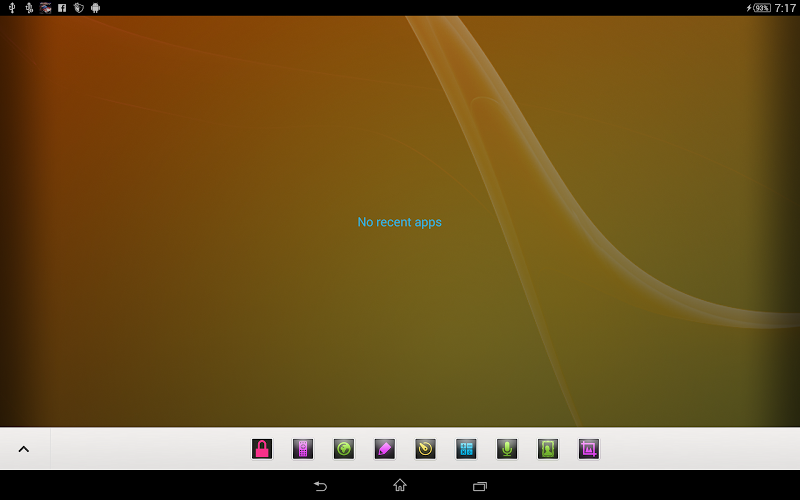Tap the 7:17 clock

(785, 8)
